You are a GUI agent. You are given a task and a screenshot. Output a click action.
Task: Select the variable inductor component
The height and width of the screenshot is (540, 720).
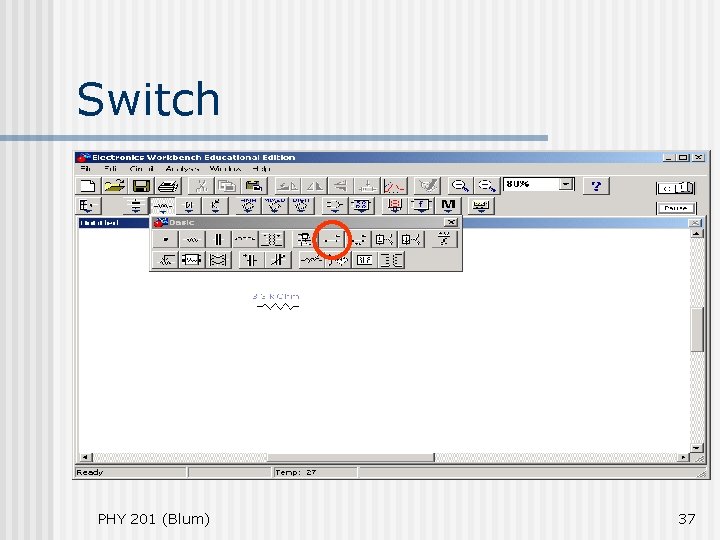311,260
